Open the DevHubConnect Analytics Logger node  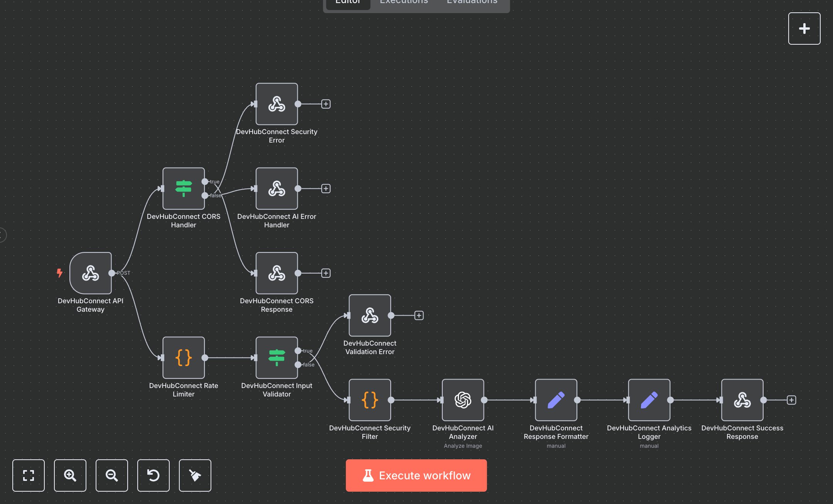click(649, 400)
